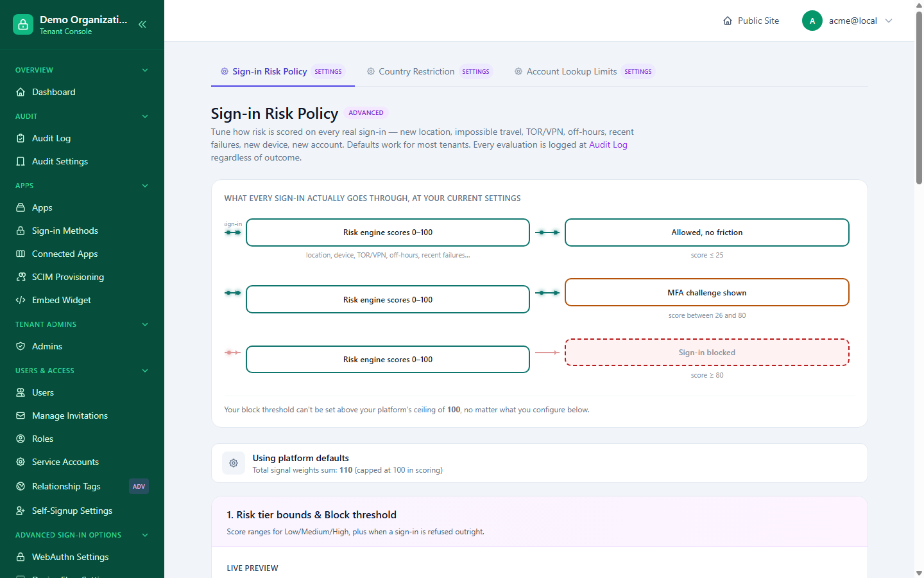Screen dimensions: 924x578
Task: Click the Dashboard home icon
Action: click(x=21, y=92)
